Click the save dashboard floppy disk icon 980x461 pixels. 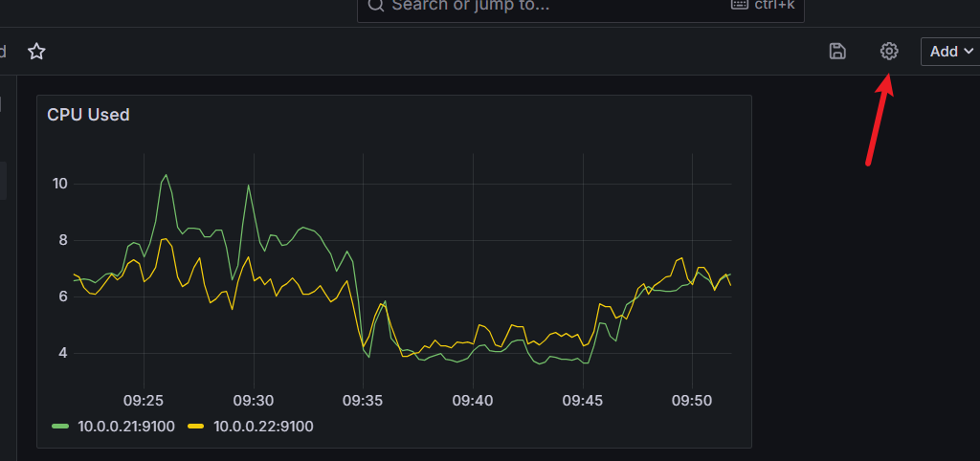tap(837, 51)
